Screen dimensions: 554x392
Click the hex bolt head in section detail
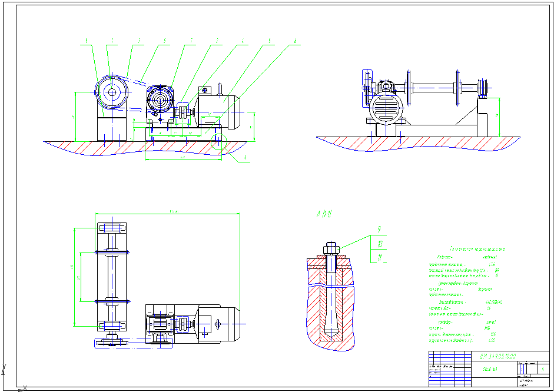point(331,247)
